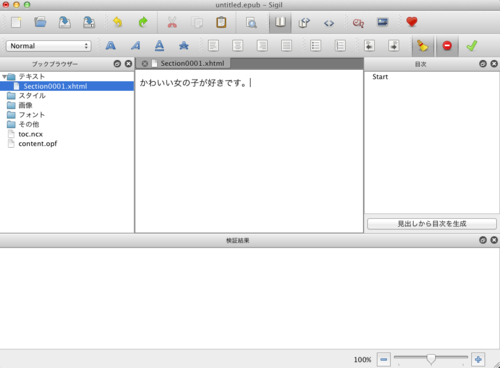Screen dimensions: 500x368
Task: Choose the Save As icon
Action: click(x=89, y=22)
